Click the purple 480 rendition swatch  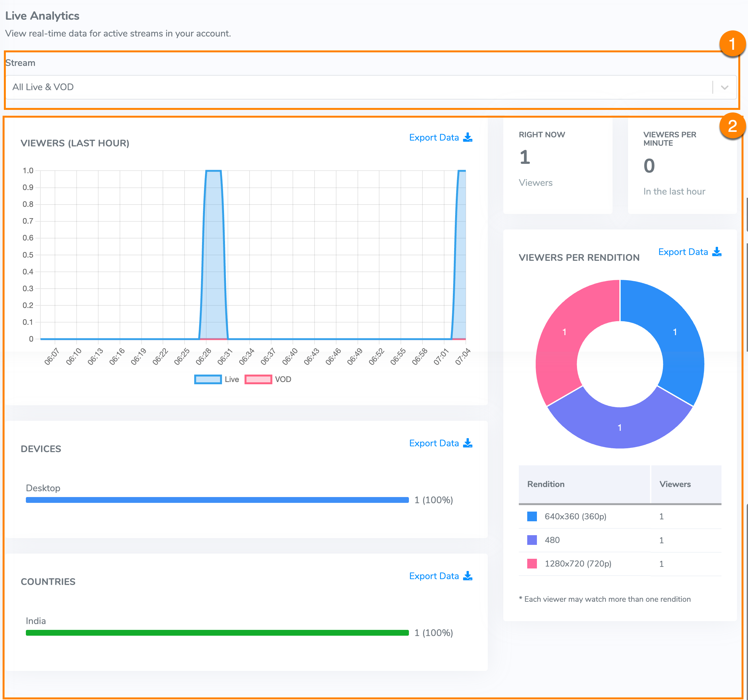pyautogui.click(x=532, y=540)
